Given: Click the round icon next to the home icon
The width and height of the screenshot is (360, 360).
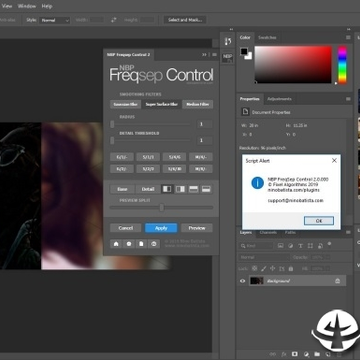Looking at the screenshot, I should 129,244.
